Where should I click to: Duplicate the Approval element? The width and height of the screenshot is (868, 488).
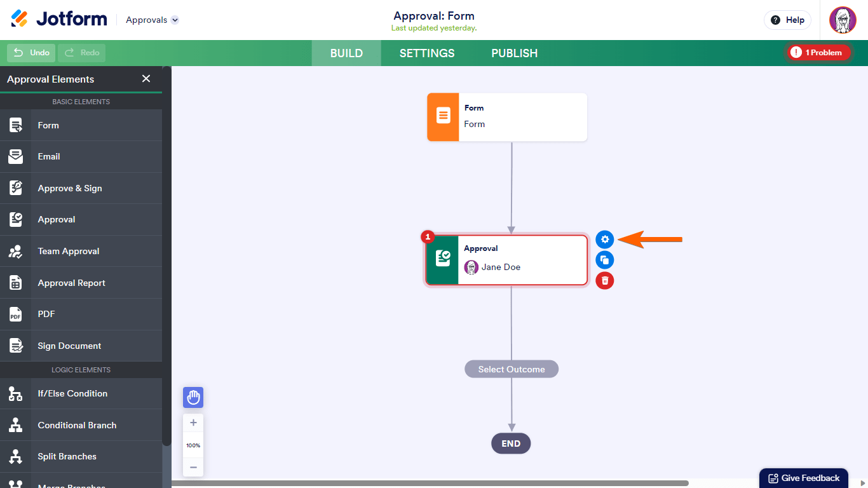tap(605, 260)
